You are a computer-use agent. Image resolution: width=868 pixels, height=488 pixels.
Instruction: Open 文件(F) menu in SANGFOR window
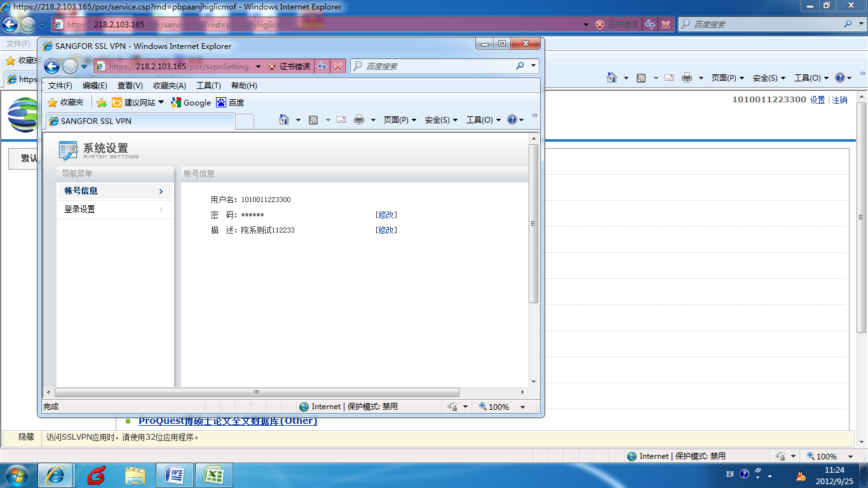(x=60, y=86)
